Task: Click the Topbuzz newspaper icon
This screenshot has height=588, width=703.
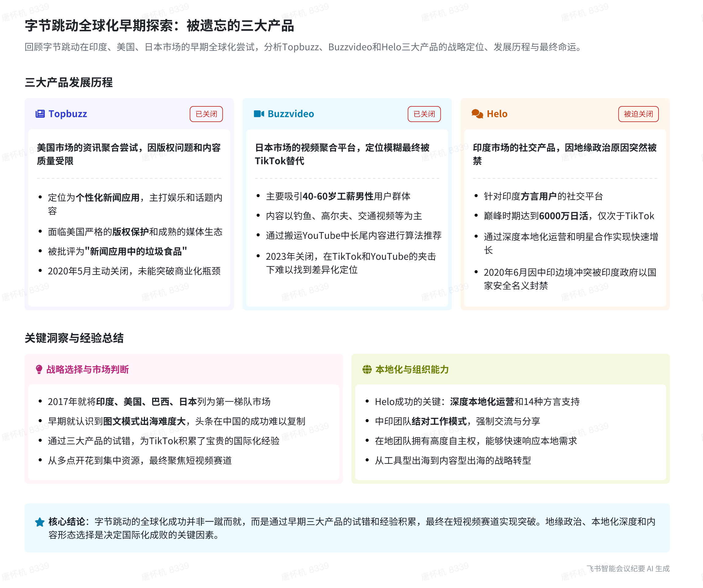Action: coord(40,114)
